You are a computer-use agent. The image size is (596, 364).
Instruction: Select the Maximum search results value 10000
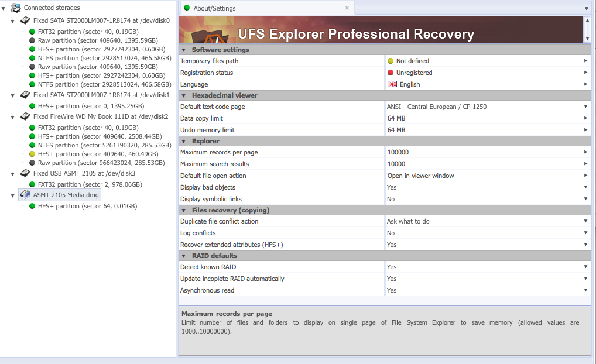pos(396,164)
